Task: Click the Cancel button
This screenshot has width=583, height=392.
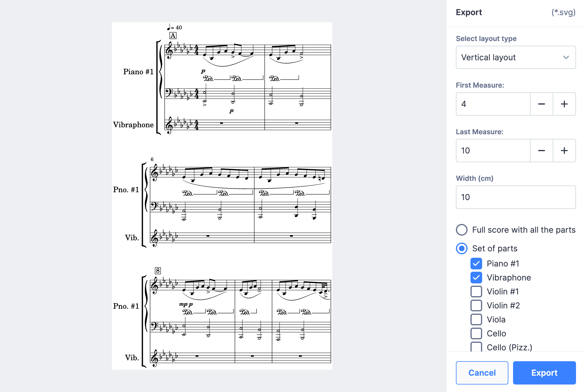Action: 482,373
